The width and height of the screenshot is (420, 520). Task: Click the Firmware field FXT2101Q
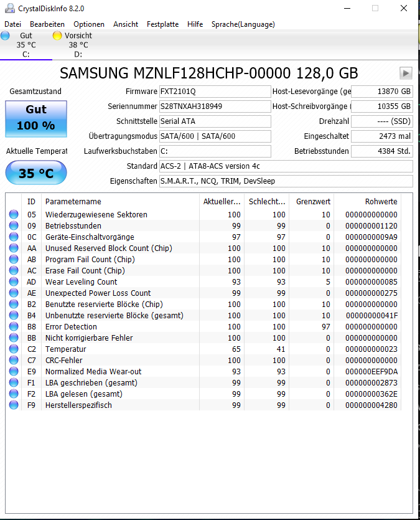[215, 92]
